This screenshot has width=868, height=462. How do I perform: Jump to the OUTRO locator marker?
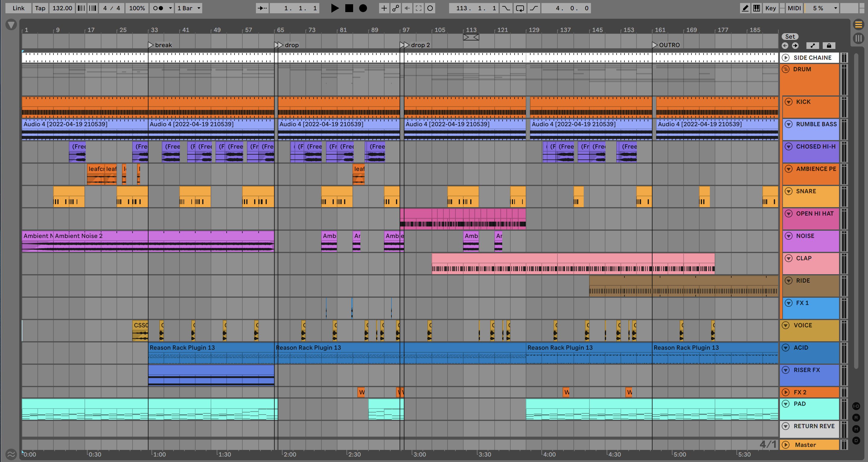tap(655, 45)
